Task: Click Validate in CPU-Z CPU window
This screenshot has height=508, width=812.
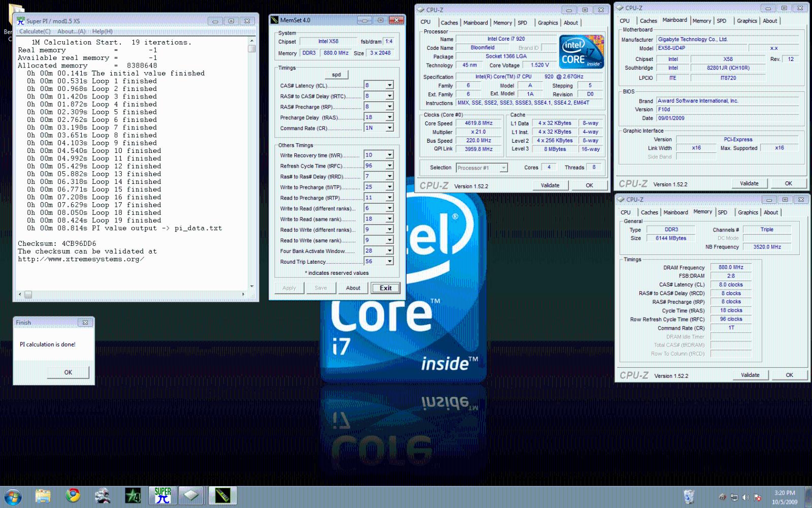Action: click(x=550, y=185)
